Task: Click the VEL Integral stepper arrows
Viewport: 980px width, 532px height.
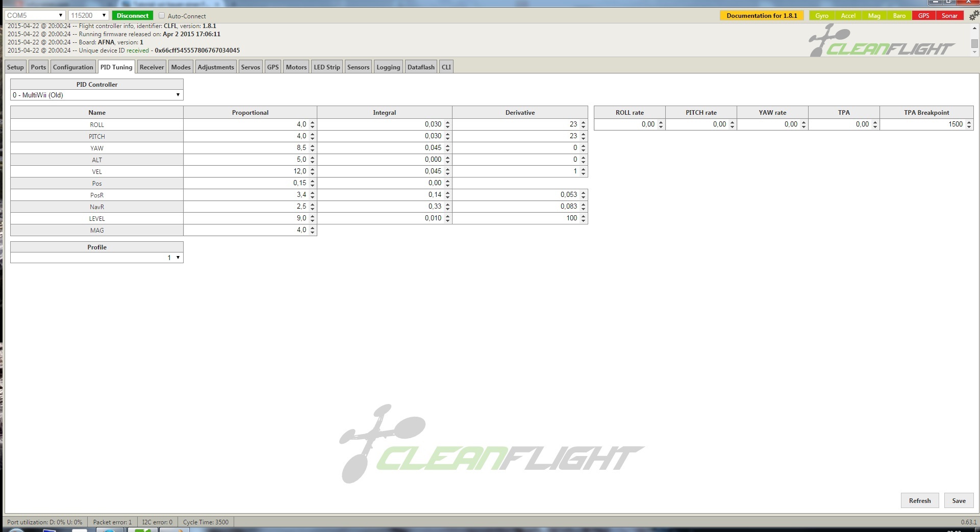Action: 447,171
